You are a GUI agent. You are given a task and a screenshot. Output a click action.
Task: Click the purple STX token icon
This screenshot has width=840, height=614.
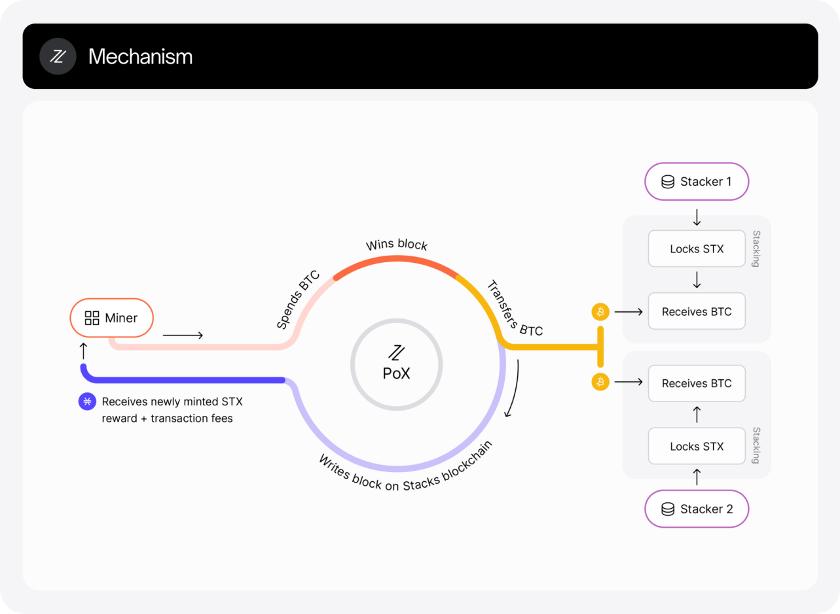[87, 401]
